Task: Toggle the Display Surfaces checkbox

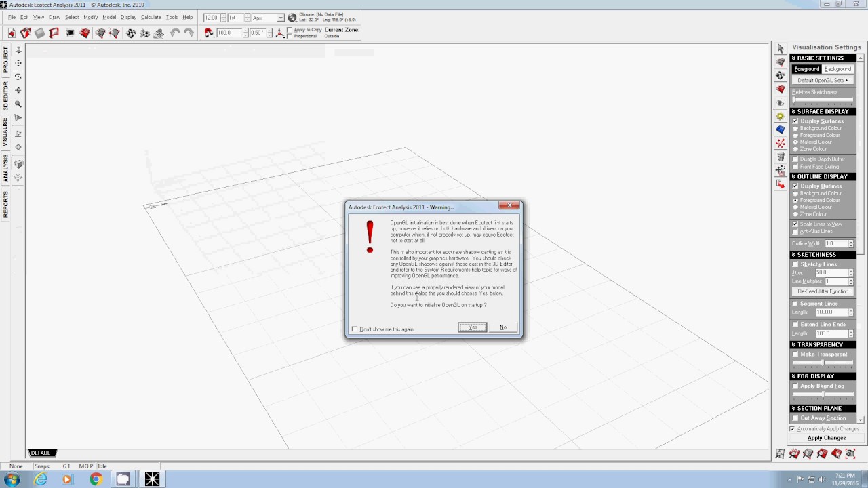Action: [795, 121]
